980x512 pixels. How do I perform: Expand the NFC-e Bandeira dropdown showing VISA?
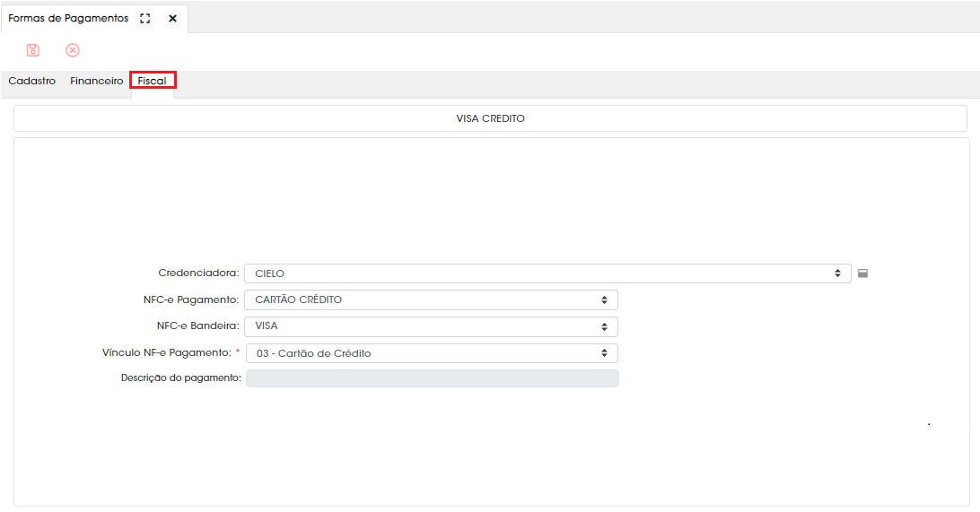(432, 325)
